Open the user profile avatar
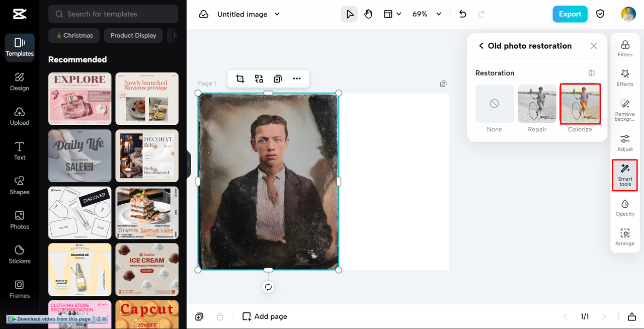 (628, 14)
